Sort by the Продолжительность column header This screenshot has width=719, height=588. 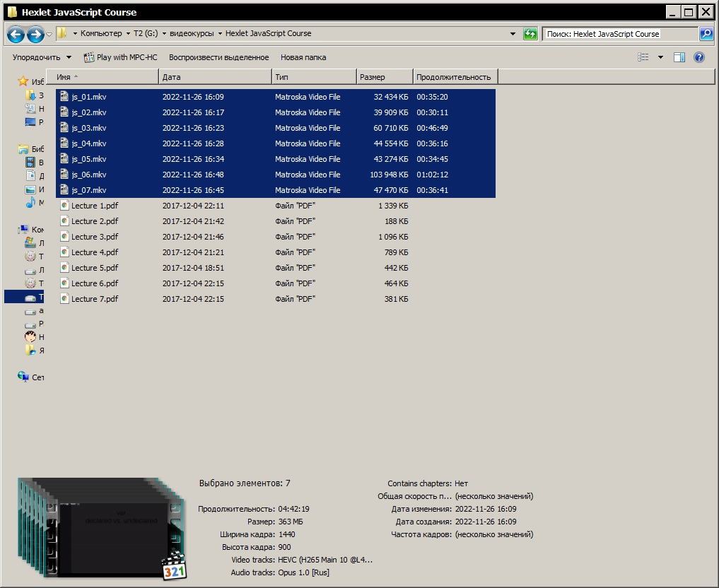(x=455, y=77)
